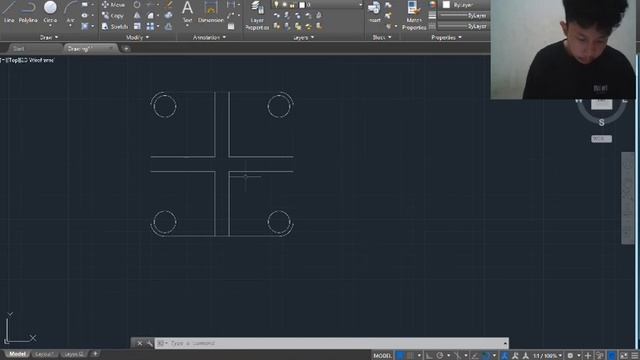Click the S direction on ViewCube compass
The image size is (640, 360).
602,122
